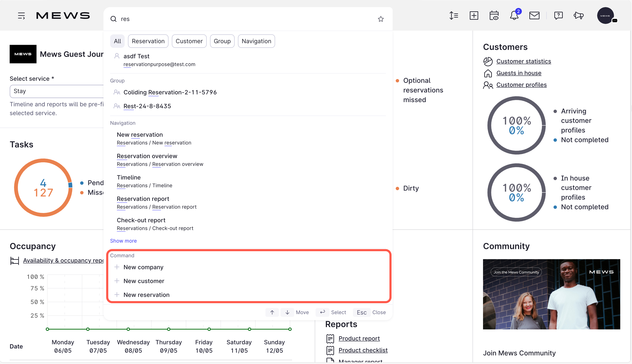Click the Product report document icon

point(330,339)
